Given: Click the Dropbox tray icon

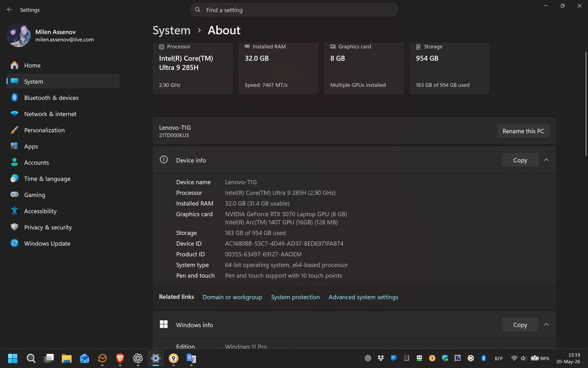Looking at the screenshot, I should pyautogui.click(x=380, y=358).
